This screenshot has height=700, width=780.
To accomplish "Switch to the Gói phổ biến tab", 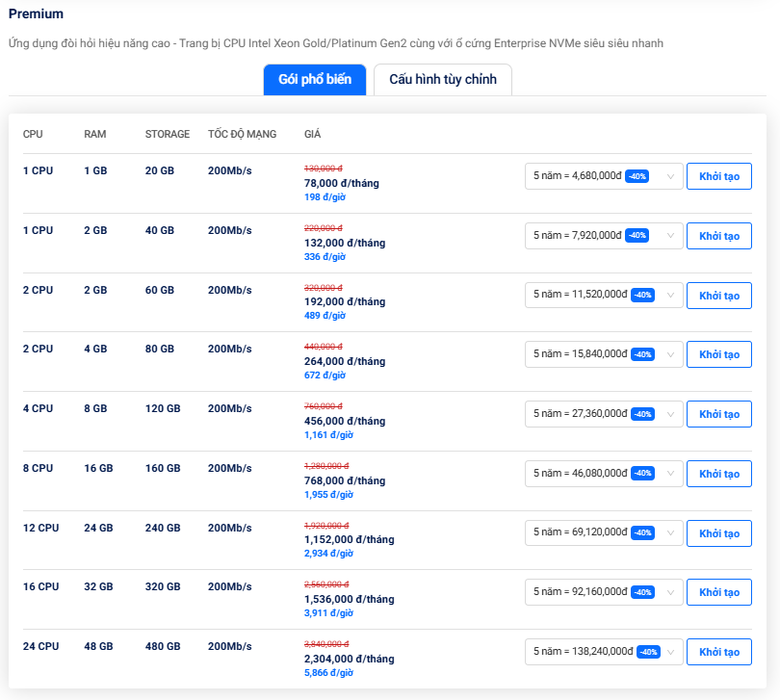I will 314,80.
